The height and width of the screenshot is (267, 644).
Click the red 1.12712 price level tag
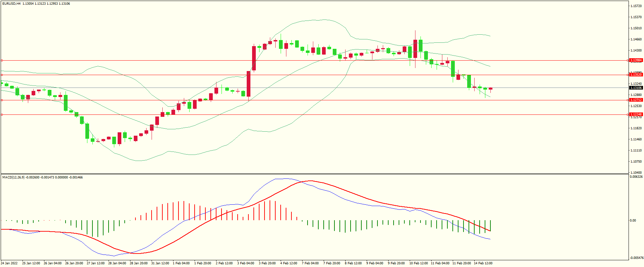[x=636, y=100]
